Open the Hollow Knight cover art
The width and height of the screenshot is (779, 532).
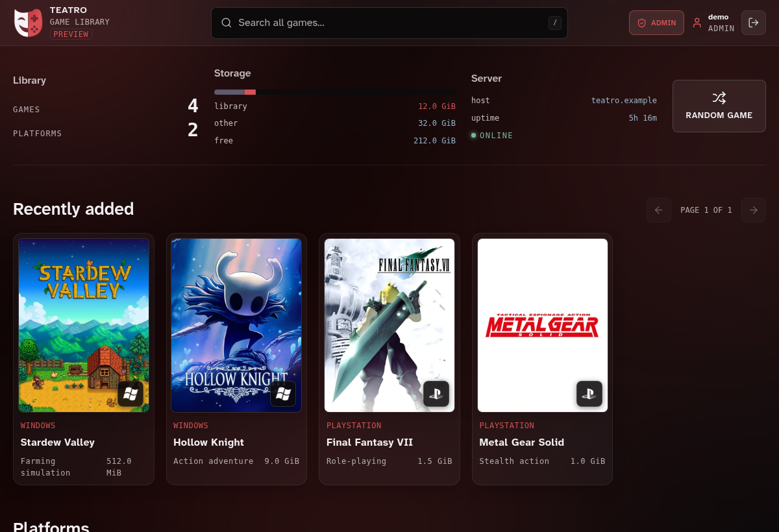click(x=236, y=325)
